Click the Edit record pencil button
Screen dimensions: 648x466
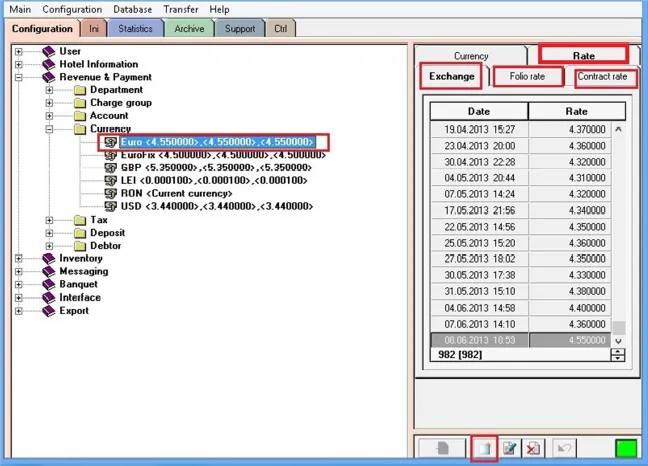(x=510, y=448)
